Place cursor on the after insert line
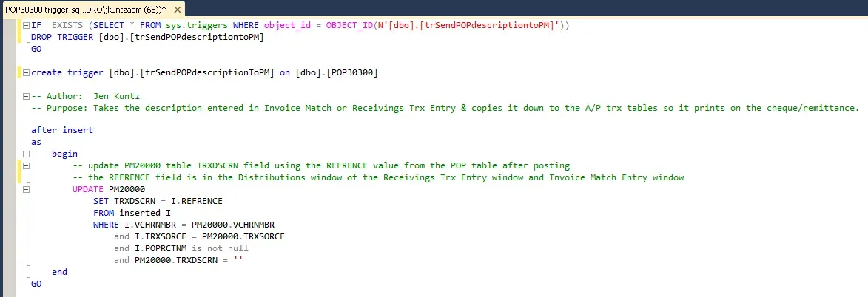Image resolution: width=868 pixels, height=297 pixels. pyautogui.click(x=62, y=130)
